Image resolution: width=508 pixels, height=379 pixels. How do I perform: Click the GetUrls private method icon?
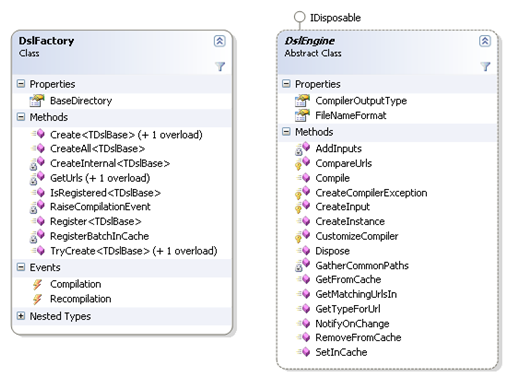point(37,178)
